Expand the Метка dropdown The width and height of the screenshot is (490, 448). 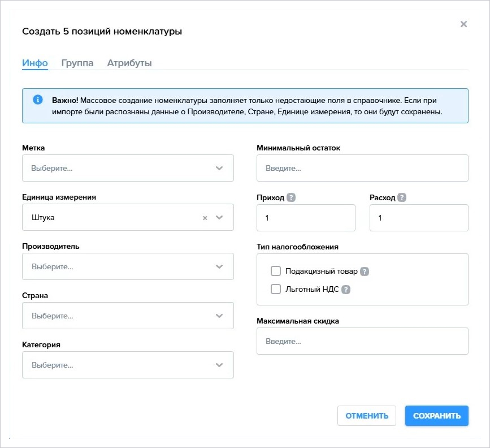coord(128,168)
